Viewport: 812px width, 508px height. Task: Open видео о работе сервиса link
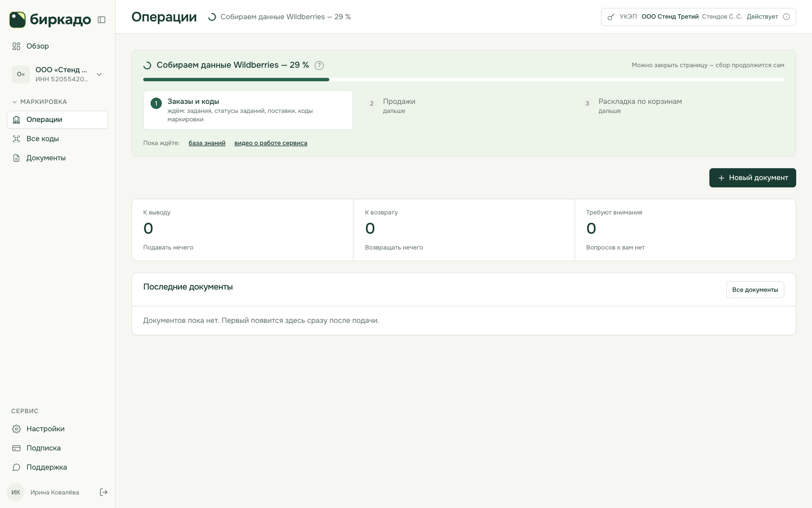click(x=271, y=143)
